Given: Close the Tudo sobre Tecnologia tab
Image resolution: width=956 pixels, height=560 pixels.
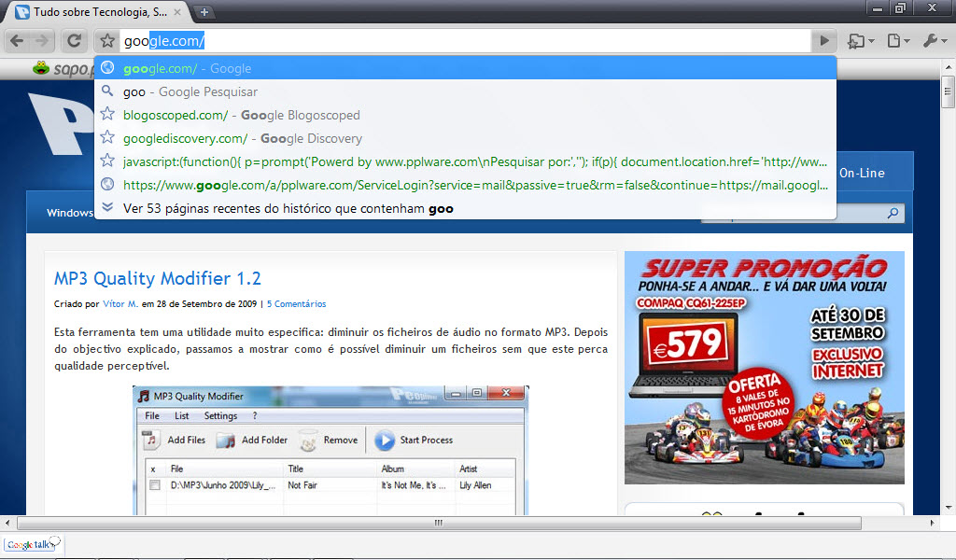Looking at the screenshot, I should click(x=177, y=11).
